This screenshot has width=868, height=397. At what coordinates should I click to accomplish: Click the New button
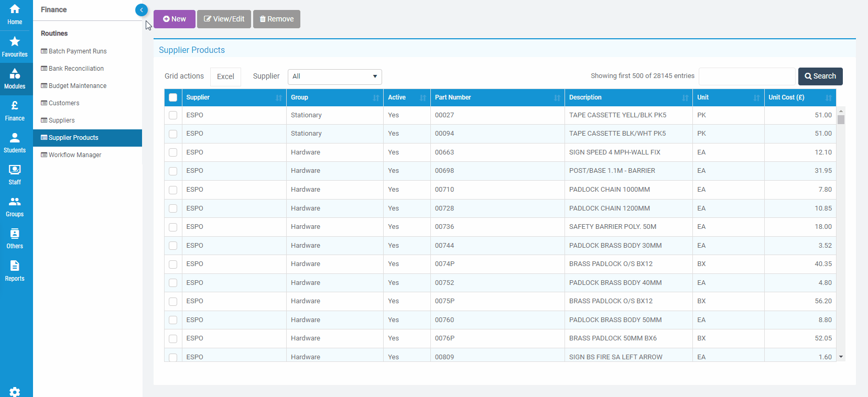pos(175,19)
